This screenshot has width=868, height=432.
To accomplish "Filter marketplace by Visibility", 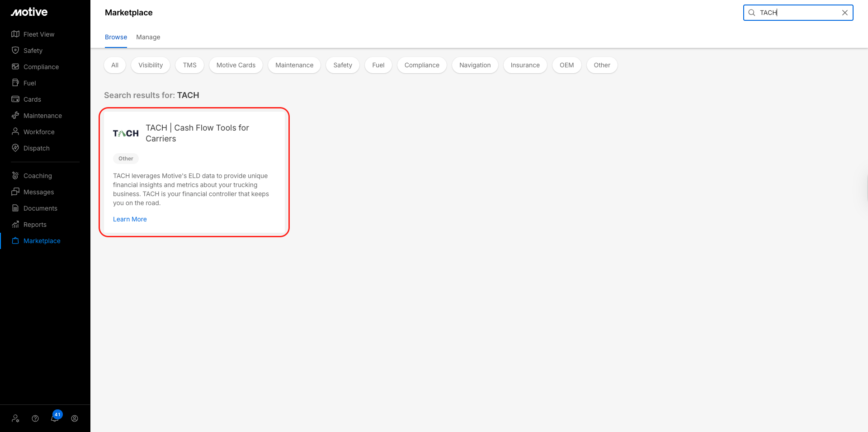I will (x=151, y=65).
